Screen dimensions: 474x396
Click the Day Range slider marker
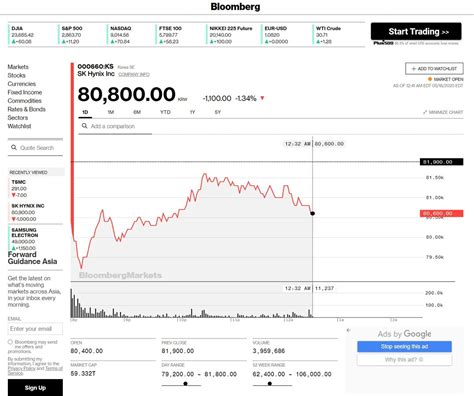[x=185, y=384]
